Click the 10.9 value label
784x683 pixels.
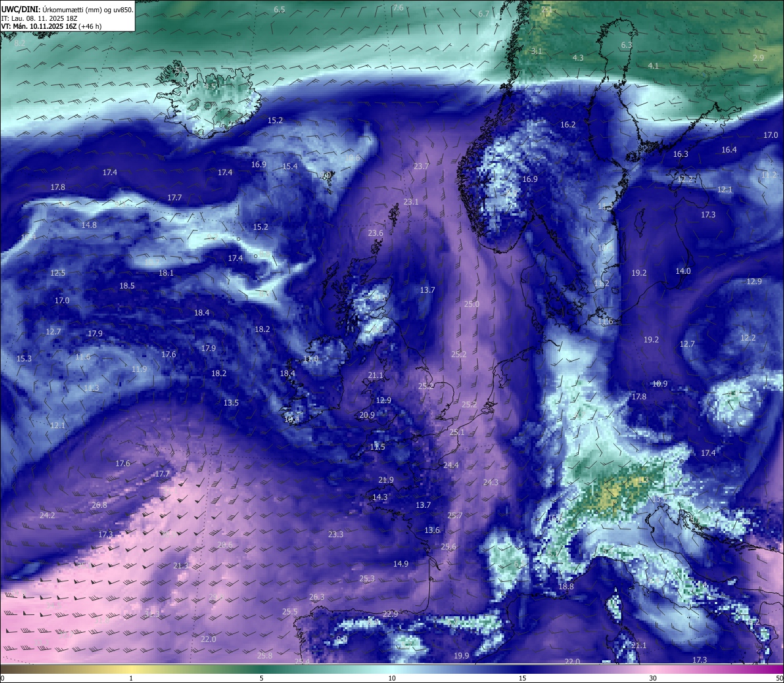click(660, 384)
